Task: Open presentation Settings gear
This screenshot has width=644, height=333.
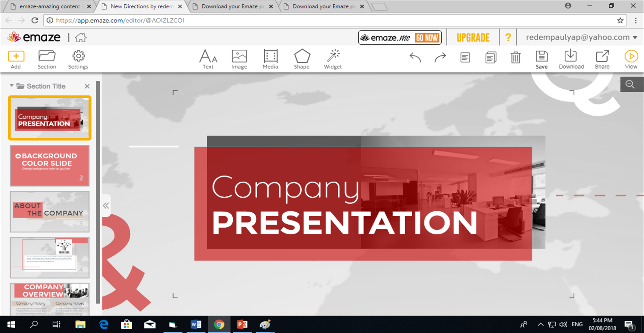Action: (x=78, y=60)
